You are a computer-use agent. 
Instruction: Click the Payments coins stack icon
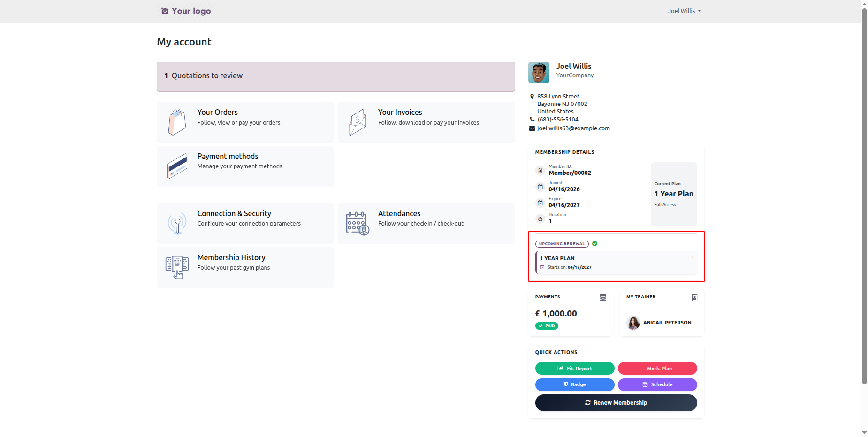coord(603,297)
